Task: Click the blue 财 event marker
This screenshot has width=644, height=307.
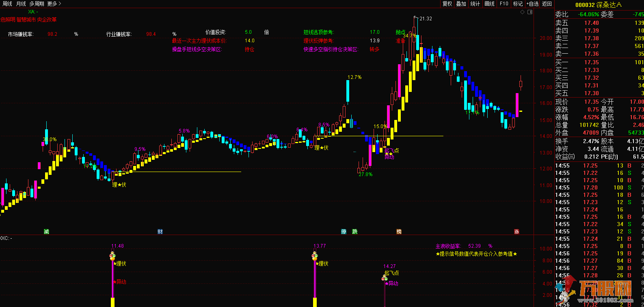Action: 160,232
